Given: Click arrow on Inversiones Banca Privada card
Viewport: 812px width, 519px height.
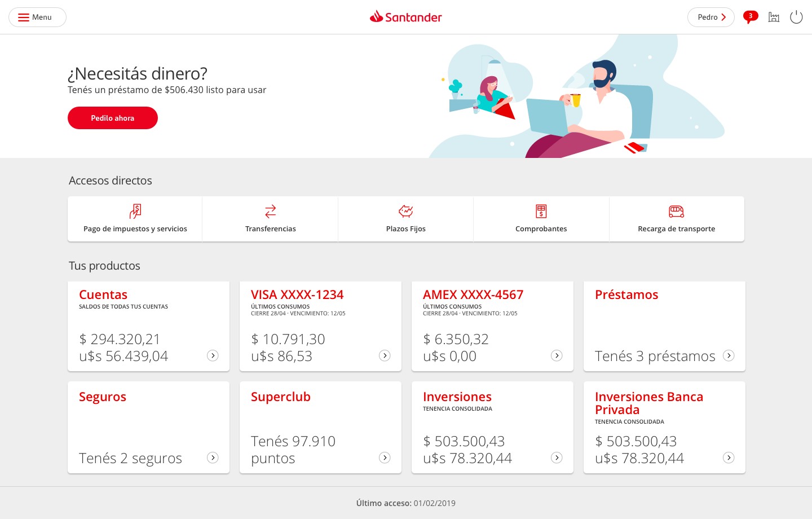Looking at the screenshot, I should pos(729,458).
